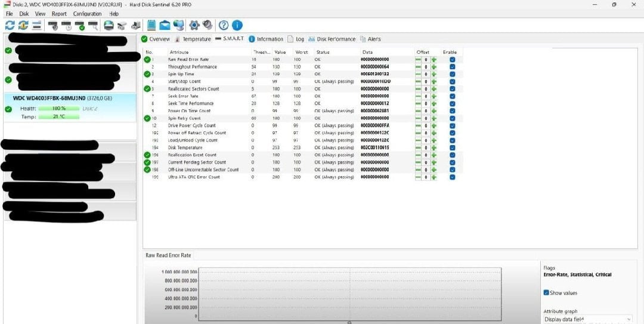Select the Raw Read Error Rate graph tab

168,255
